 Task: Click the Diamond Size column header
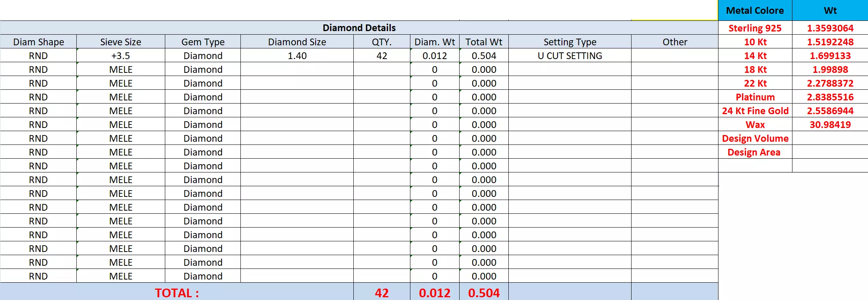click(297, 42)
